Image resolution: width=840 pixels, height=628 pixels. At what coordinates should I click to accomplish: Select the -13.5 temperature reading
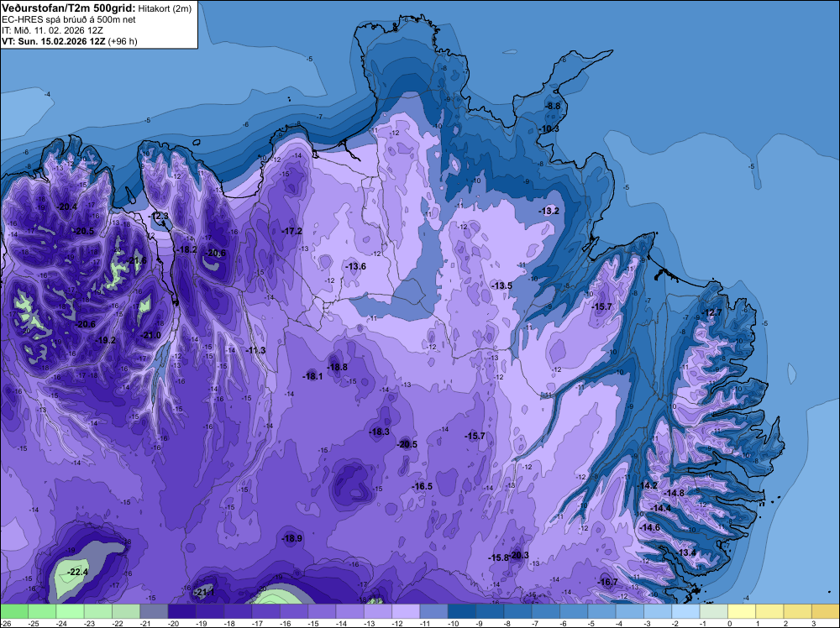pyautogui.click(x=502, y=286)
